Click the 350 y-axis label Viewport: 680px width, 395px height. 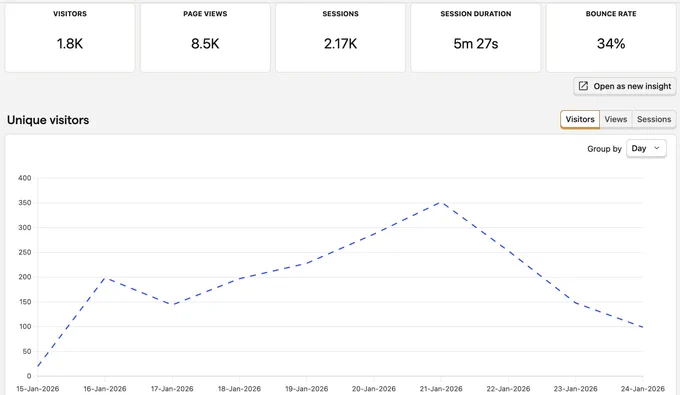[25, 202]
